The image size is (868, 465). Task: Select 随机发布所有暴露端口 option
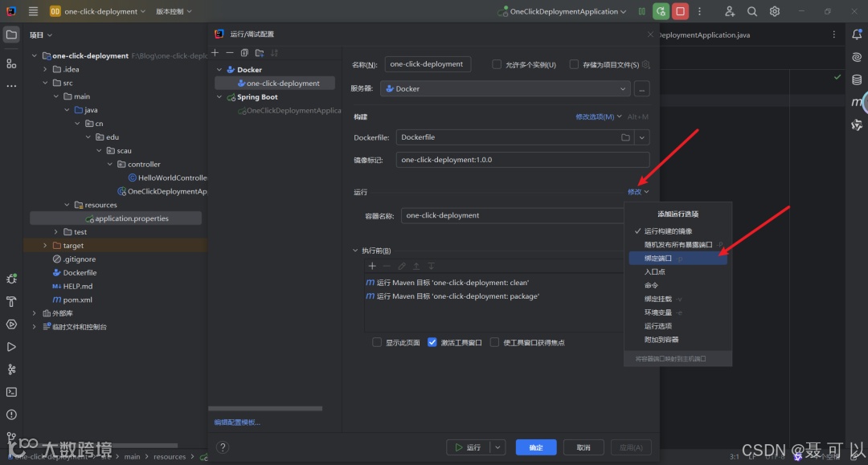click(678, 244)
